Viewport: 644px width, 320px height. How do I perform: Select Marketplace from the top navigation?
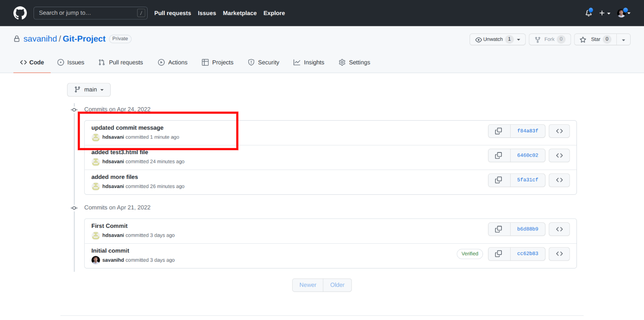coord(239,13)
